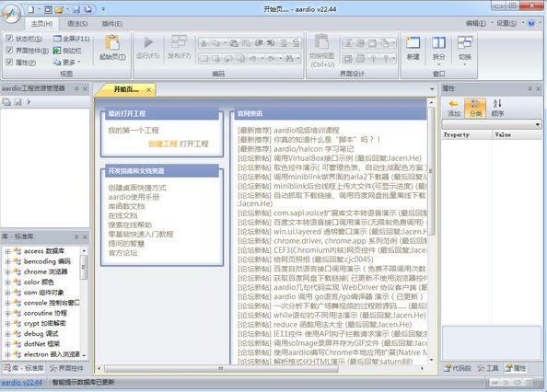Switch to the 主页(H) ribbon tab
The height and width of the screenshot is (392, 547).
[x=41, y=24]
